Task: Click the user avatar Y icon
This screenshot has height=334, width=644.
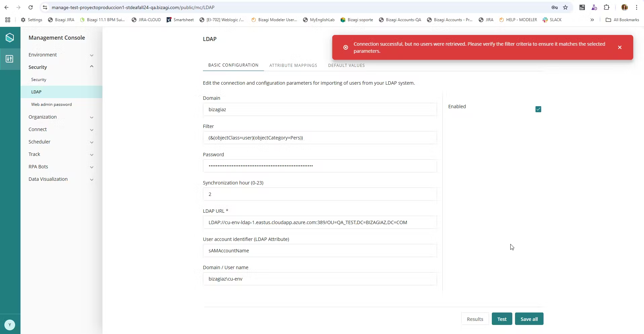Action: click(10, 325)
